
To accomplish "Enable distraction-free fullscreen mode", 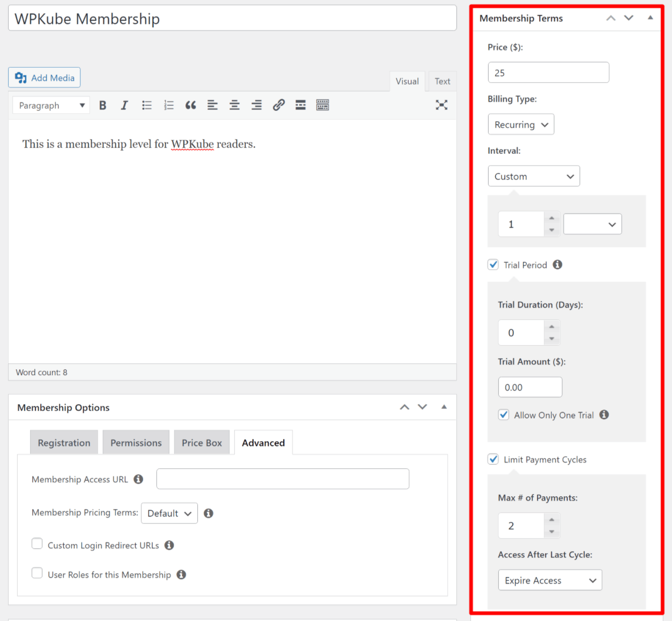I will point(441,105).
